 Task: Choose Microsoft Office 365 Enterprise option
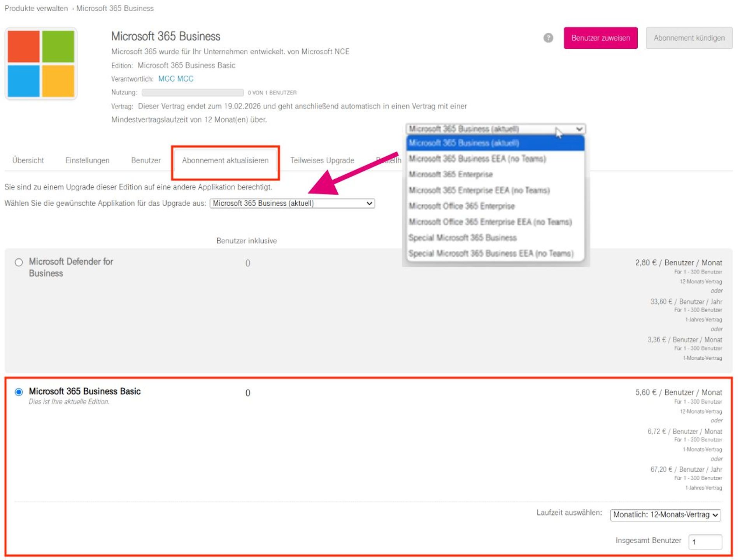point(495,206)
